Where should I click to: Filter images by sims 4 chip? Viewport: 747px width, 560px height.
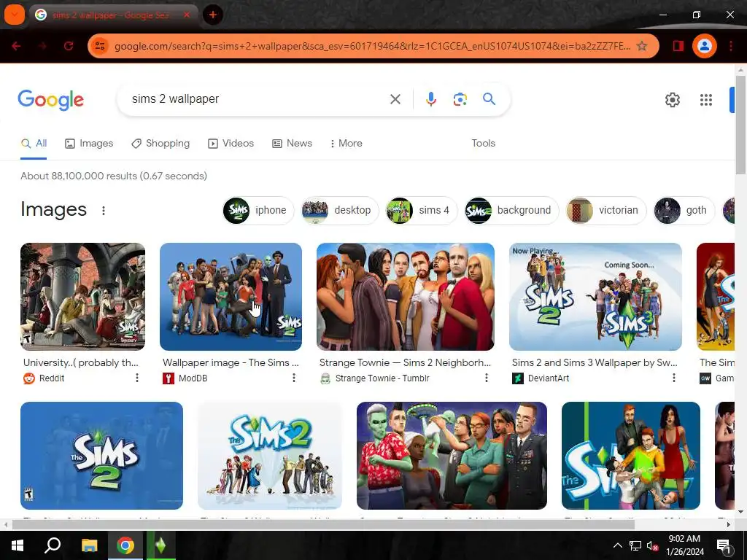click(x=421, y=211)
